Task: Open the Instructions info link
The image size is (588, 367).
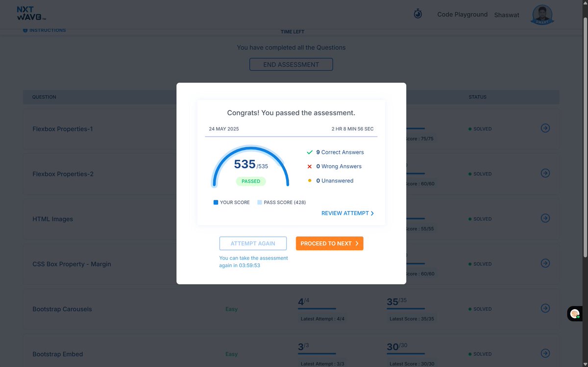Action: point(44,30)
